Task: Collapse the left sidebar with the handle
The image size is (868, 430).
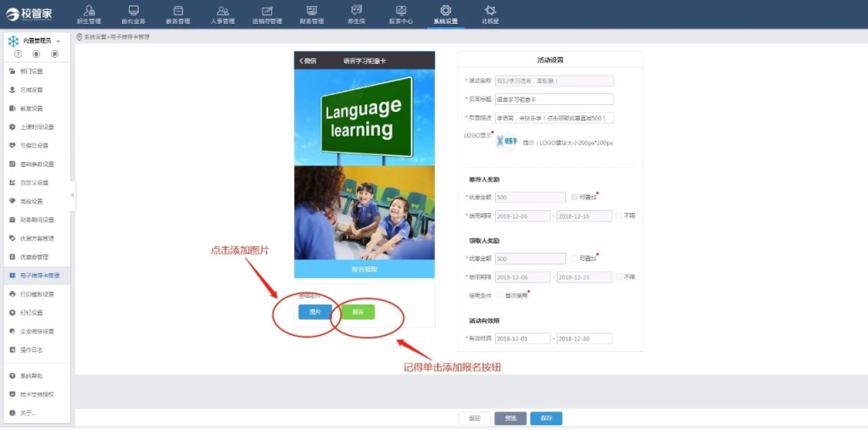Action: point(73,195)
